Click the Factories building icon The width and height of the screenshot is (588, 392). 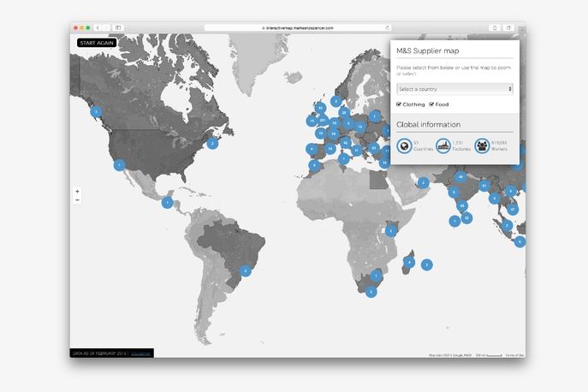tap(442, 146)
